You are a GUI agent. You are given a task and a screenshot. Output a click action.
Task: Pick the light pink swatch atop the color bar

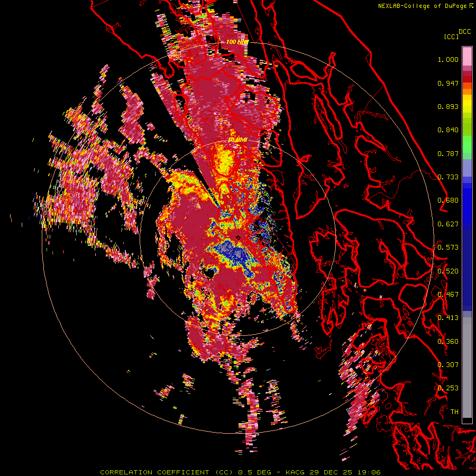click(467, 56)
